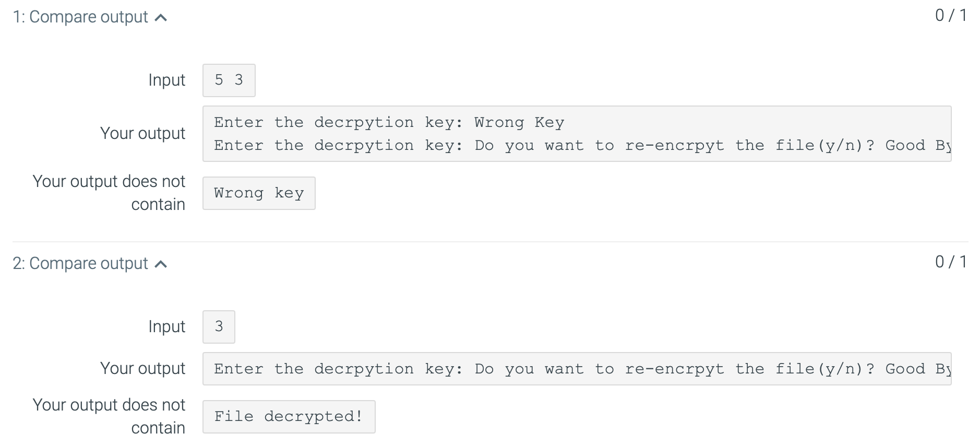Click the "0 / 1" score of test 2
The width and height of the screenshot is (980, 445).
coord(951,262)
